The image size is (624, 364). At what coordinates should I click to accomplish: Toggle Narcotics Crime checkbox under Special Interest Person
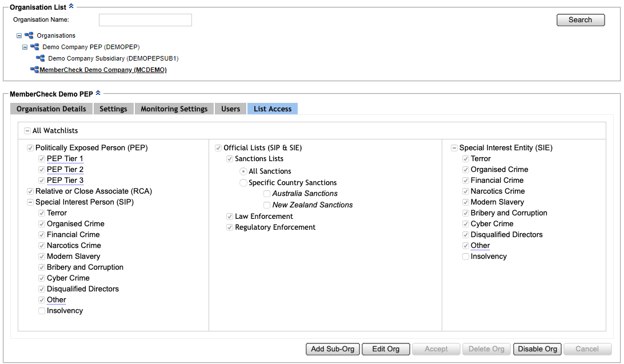pos(41,246)
